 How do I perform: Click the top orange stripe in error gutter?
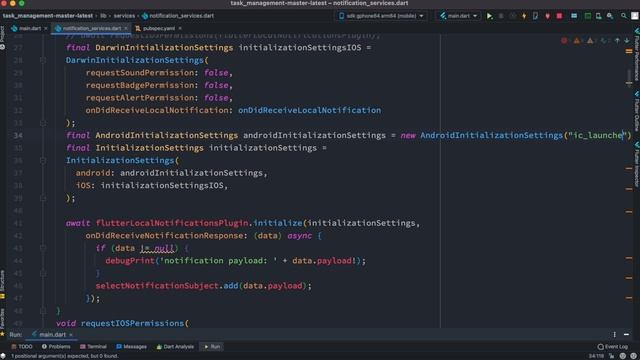coord(629,51)
